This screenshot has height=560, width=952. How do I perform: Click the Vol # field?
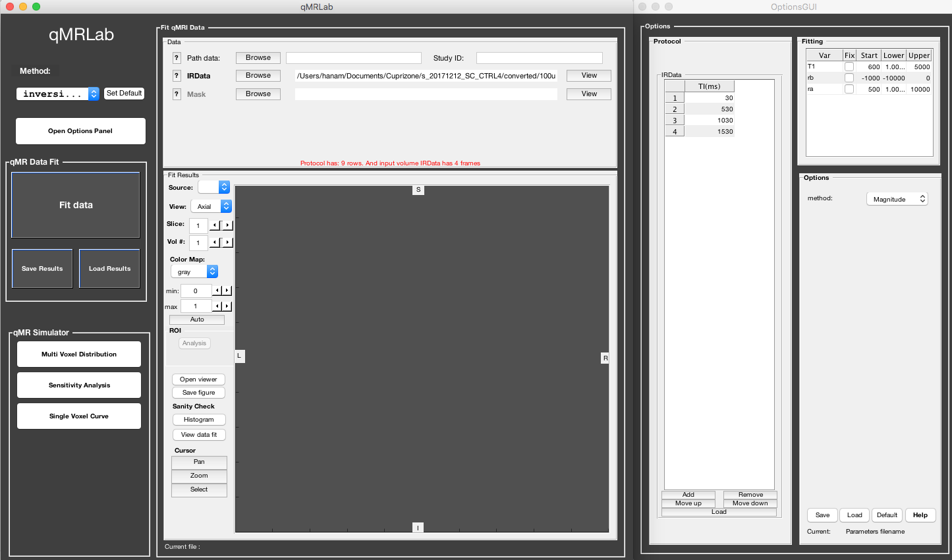coord(198,242)
